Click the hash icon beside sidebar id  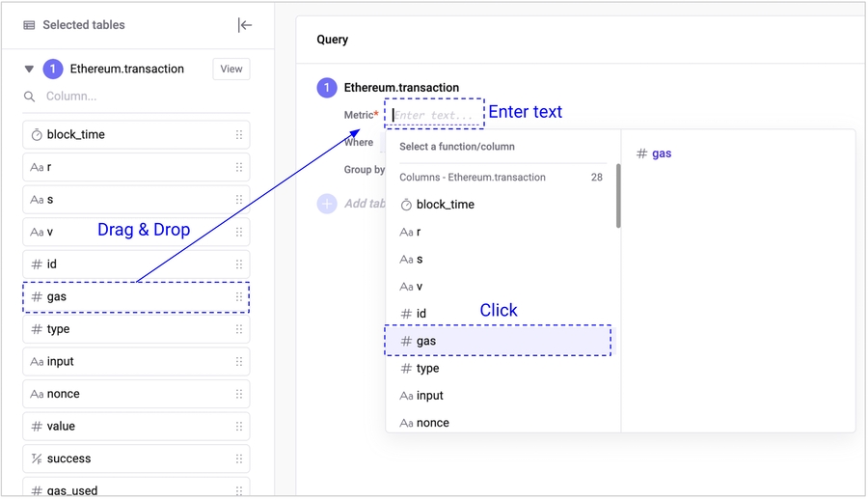37,264
